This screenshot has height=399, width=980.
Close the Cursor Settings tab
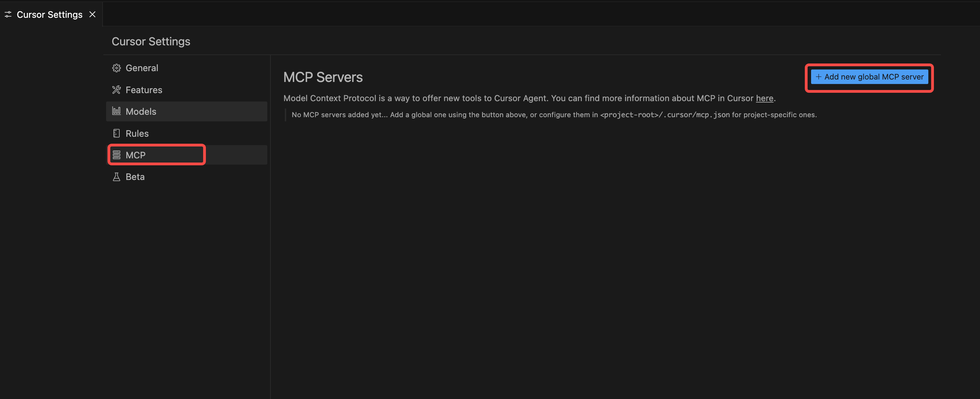pos(92,14)
